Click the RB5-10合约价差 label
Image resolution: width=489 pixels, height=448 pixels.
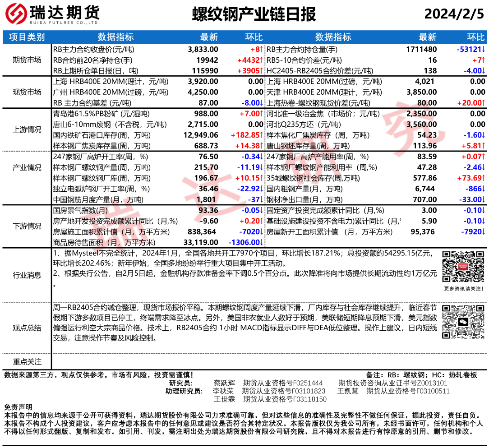304,60
